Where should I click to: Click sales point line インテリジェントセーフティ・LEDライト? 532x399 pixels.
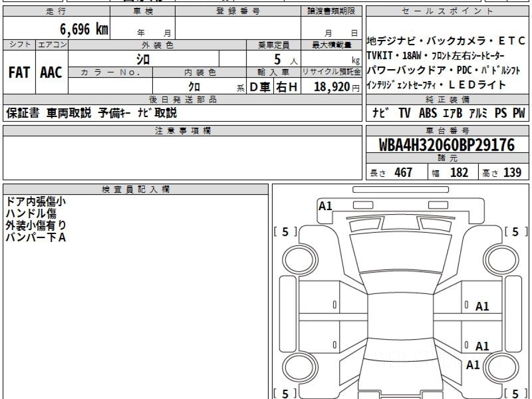(x=436, y=85)
